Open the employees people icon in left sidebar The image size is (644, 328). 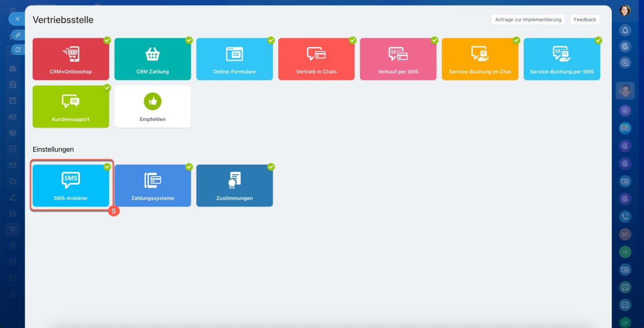13,68
